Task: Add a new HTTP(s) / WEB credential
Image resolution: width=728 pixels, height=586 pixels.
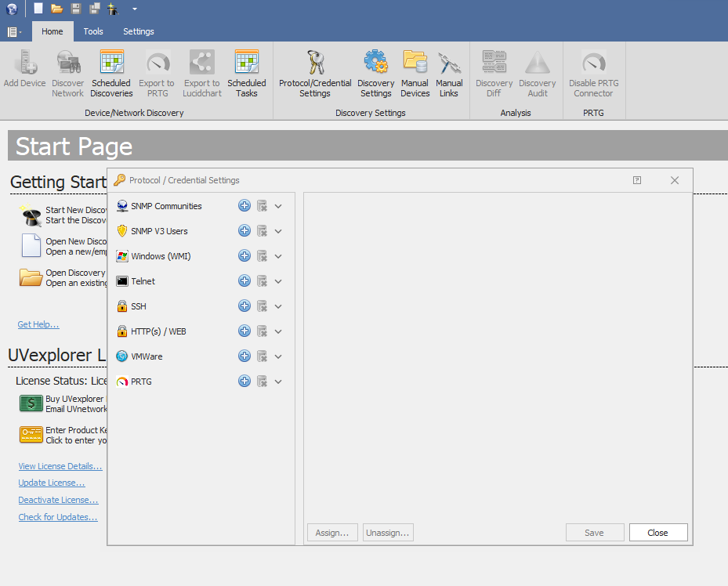Action: 244,331
